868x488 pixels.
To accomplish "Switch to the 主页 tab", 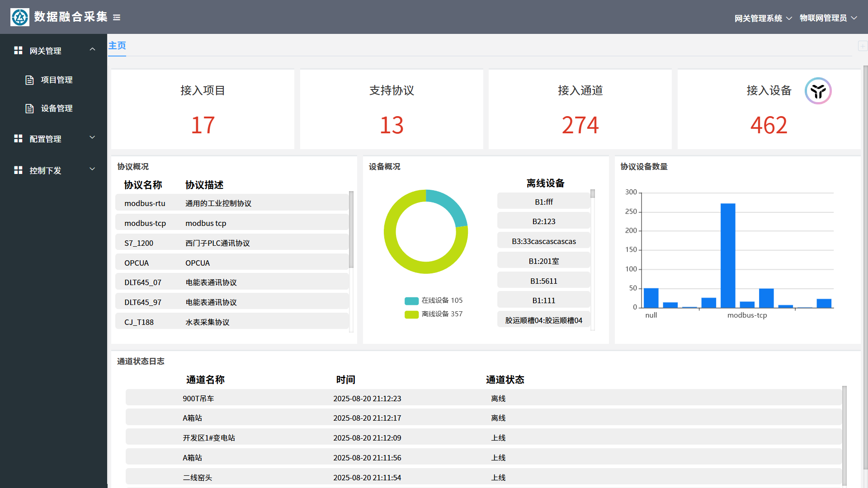I will click(x=117, y=46).
